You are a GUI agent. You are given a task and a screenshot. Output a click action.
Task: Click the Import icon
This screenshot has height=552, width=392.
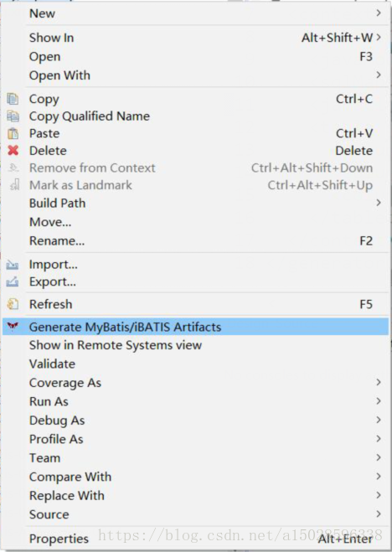point(13,265)
